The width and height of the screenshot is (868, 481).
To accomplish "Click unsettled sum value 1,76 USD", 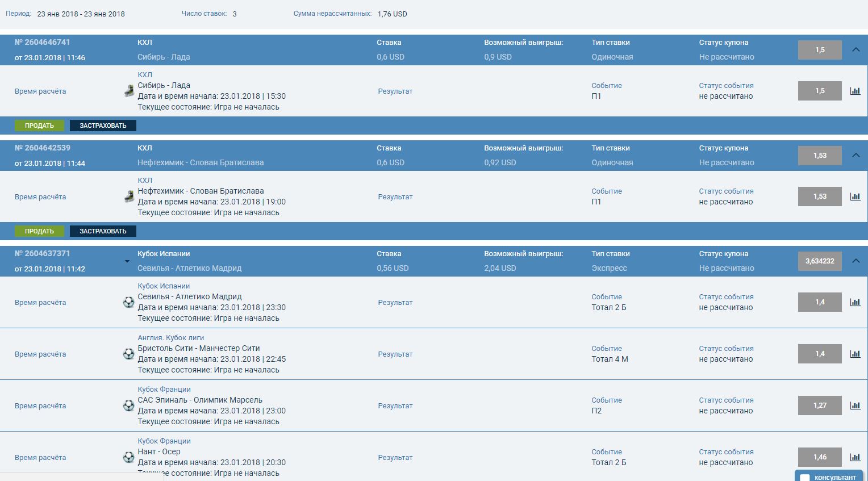I will pyautogui.click(x=392, y=14).
